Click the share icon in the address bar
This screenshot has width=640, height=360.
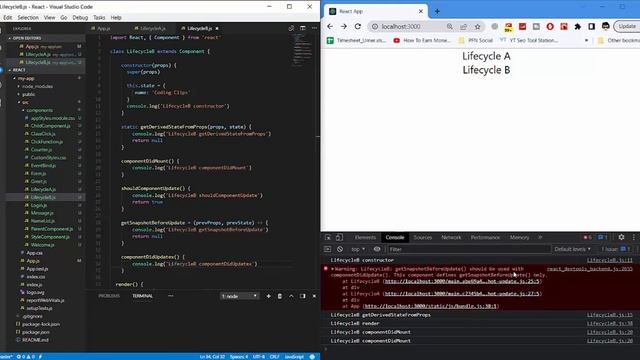(x=463, y=27)
